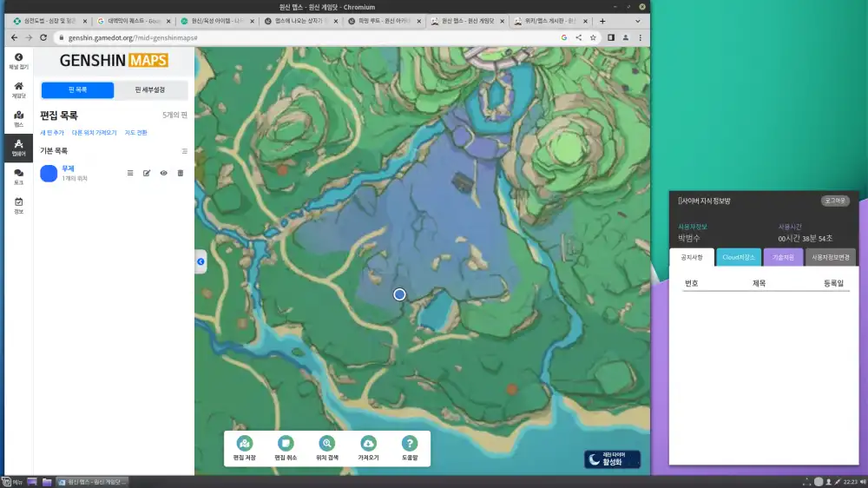Viewport: 868px width, 488px height.
Task: Switch to the 핀 세부설정 tab
Action: pyautogui.click(x=150, y=90)
